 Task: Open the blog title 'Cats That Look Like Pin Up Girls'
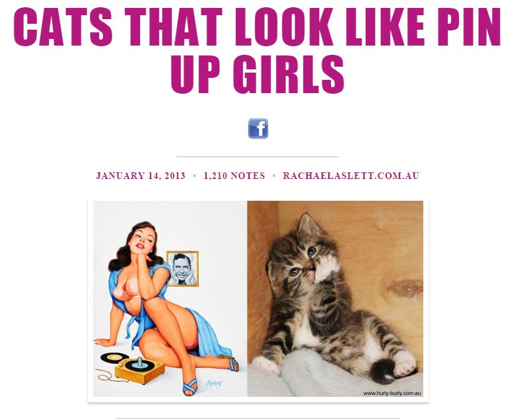257,50
